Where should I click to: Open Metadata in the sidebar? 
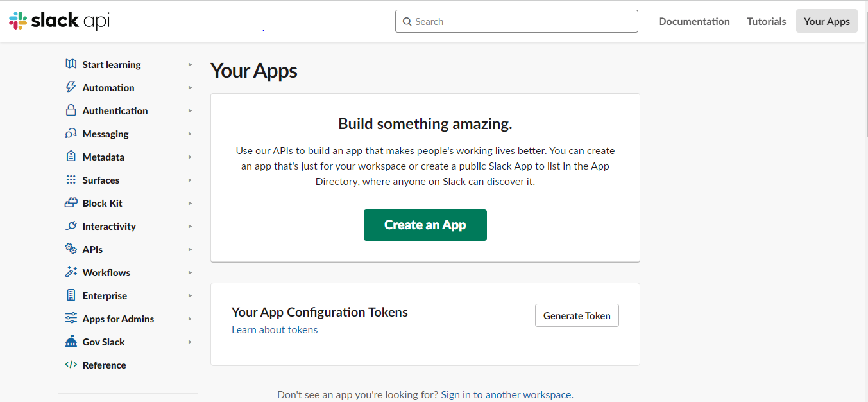pyautogui.click(x=103, y=157)
